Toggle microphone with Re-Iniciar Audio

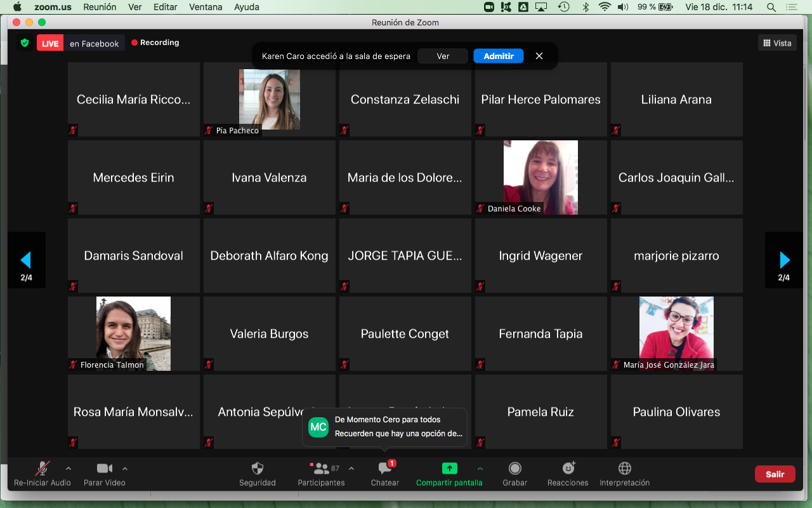coord(43,469)
